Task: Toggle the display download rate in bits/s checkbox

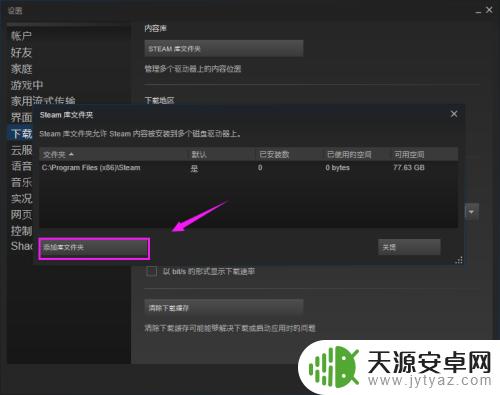Action: click(x=151, y=271)
